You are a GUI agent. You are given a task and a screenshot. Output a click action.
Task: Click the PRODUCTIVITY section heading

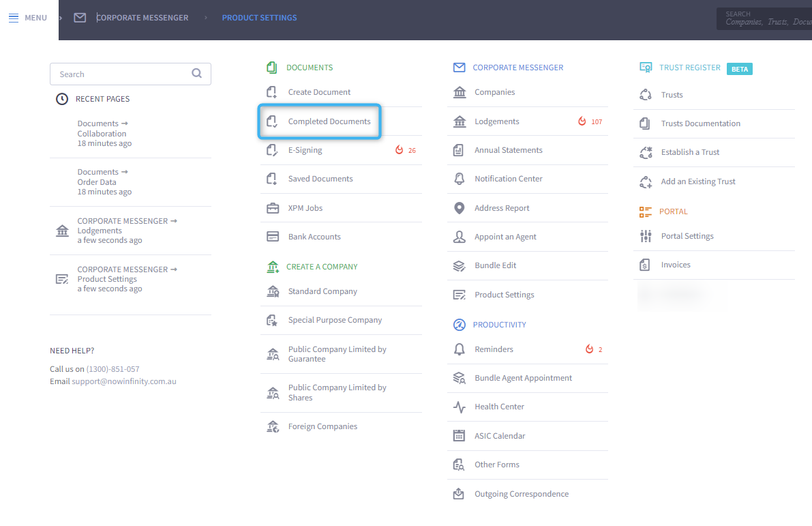[499, 325]
